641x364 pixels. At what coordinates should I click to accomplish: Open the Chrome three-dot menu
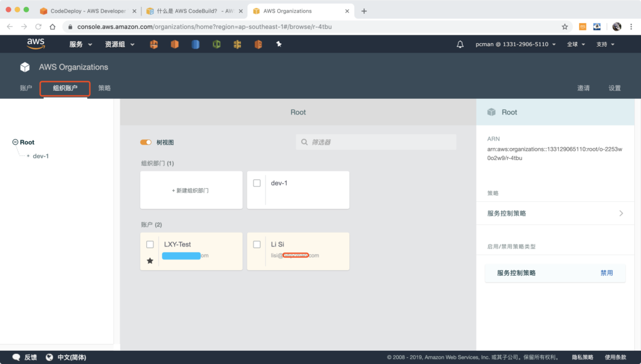coord(631,26)
